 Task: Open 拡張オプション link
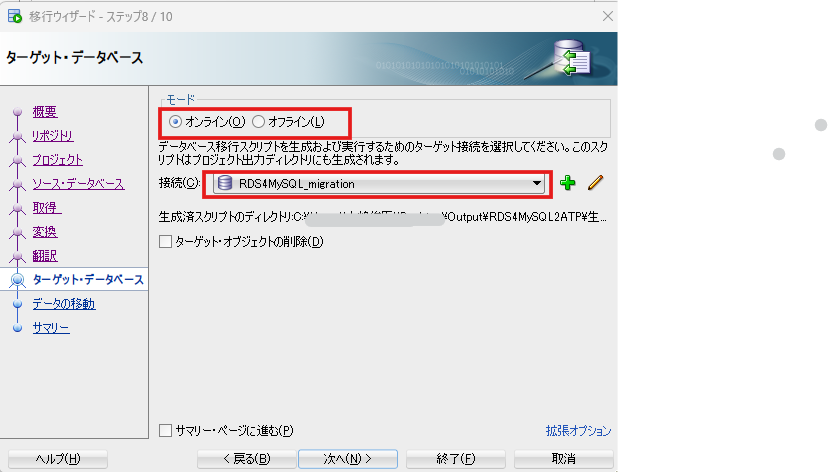coord(578,431)
